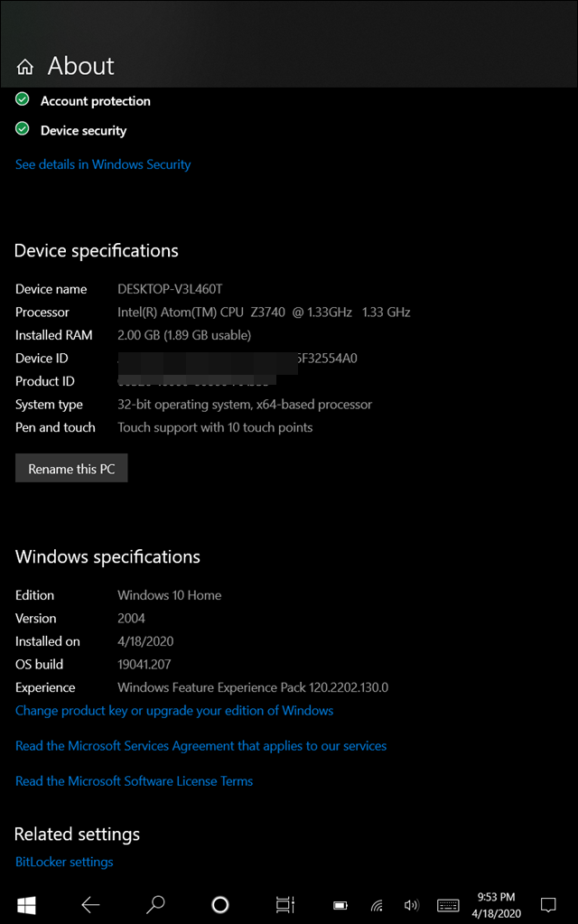Open taskbar Search magnifier
Screen dimensions: 578x924
(155, 904)
